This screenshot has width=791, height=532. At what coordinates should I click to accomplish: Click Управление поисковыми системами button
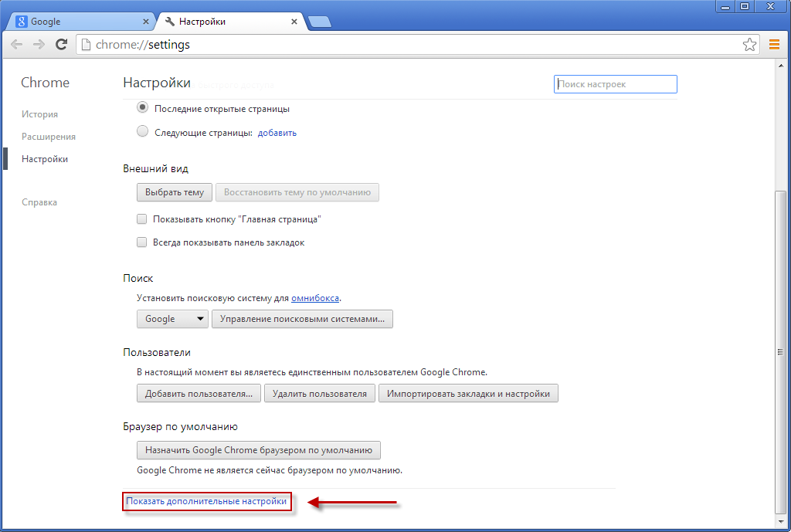pos(302,319)
